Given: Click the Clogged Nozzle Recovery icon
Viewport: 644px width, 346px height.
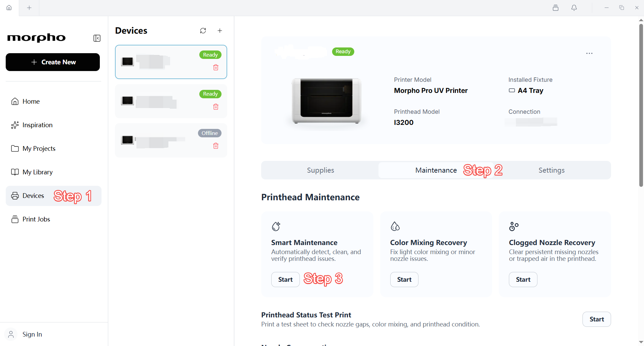Looking at the screenshot, I should [514, 226].
